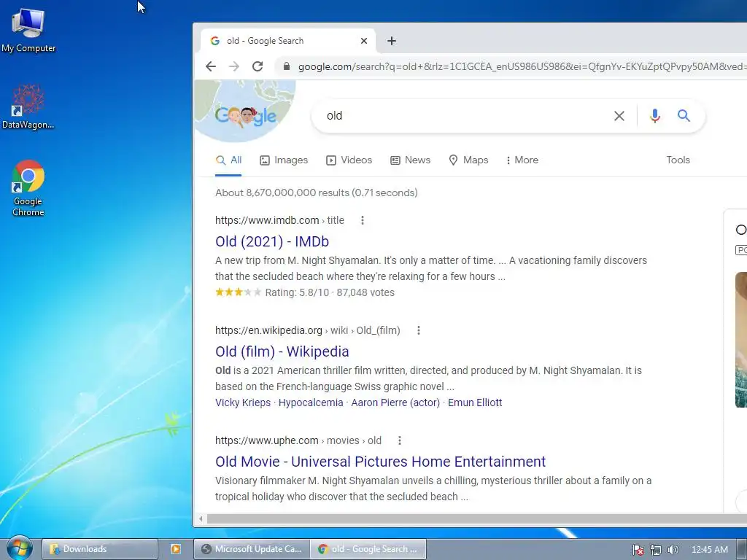The width and height of the screenshot is (747, 560).
Task: Click horizontal scrollbar left arrow
Action: tap(201, 519)
